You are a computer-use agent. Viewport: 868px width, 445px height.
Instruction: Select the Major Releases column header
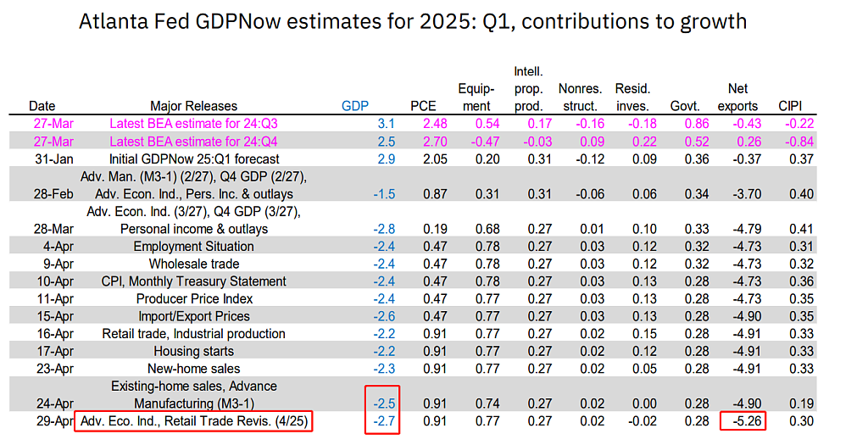point(194,106)
